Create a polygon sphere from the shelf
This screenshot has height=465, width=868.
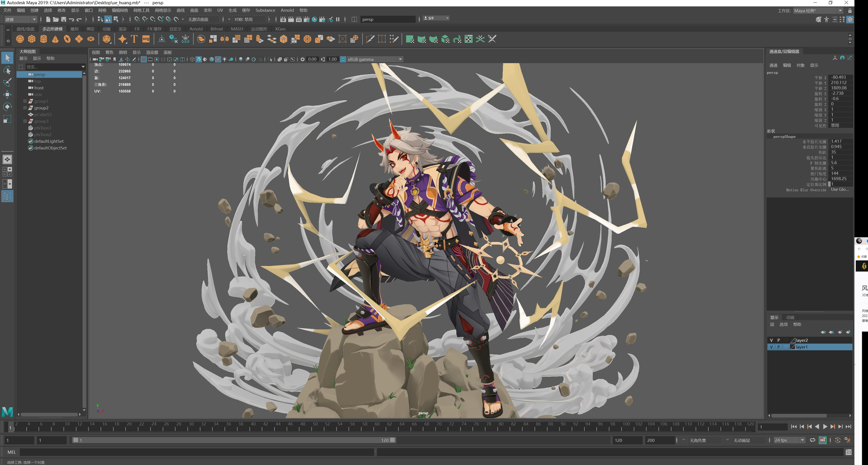[20, 39]
